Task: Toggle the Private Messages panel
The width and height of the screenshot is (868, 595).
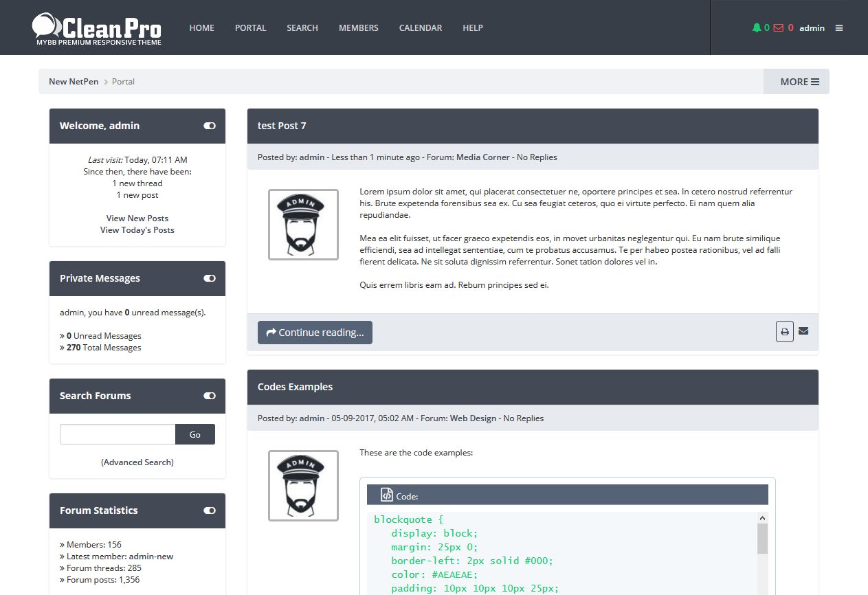Action: (210, 278)
